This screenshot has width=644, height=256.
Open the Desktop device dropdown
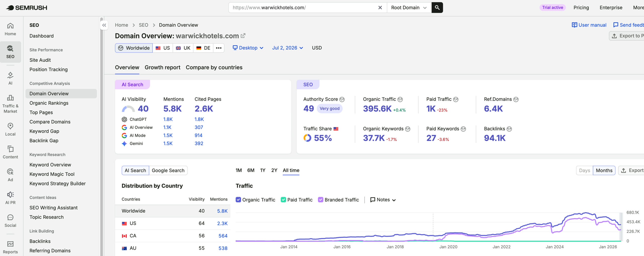[x=248, y=48]
